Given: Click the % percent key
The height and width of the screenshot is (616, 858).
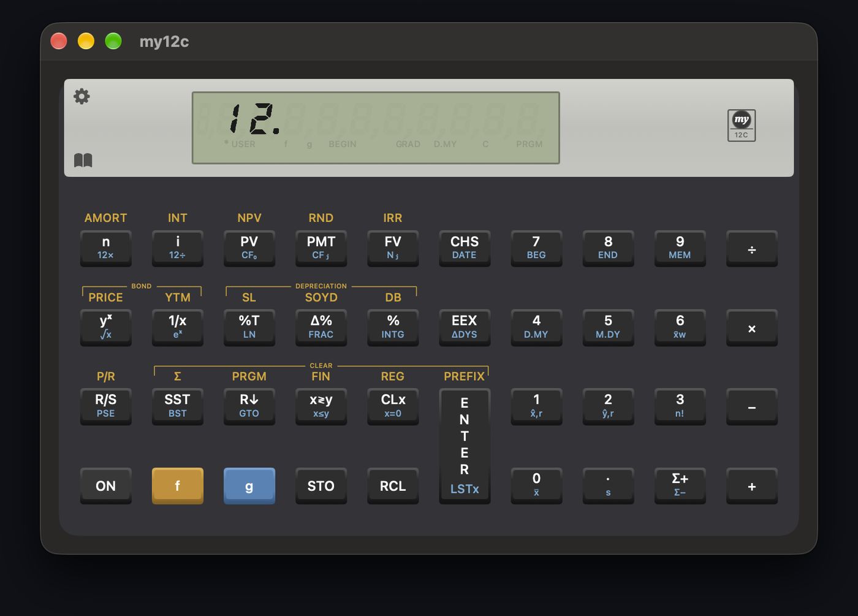Looking at the screenshot, I should tap(393, 327).
